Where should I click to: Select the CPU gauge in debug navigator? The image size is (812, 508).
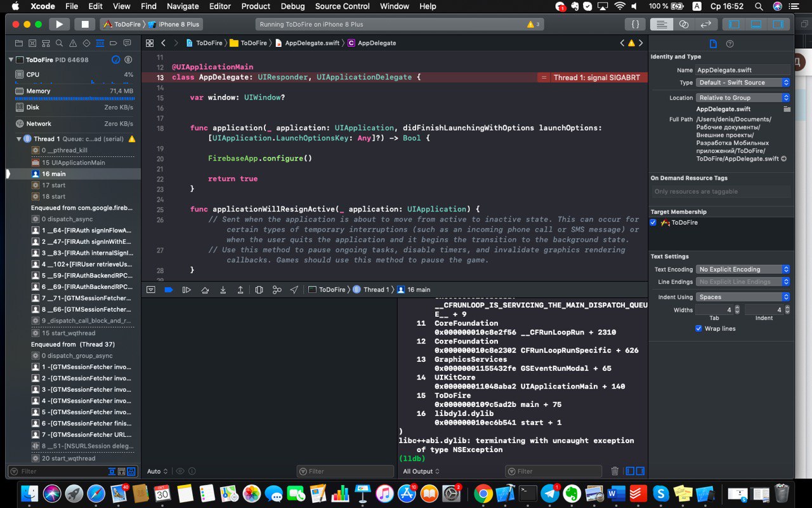[74, 77]
